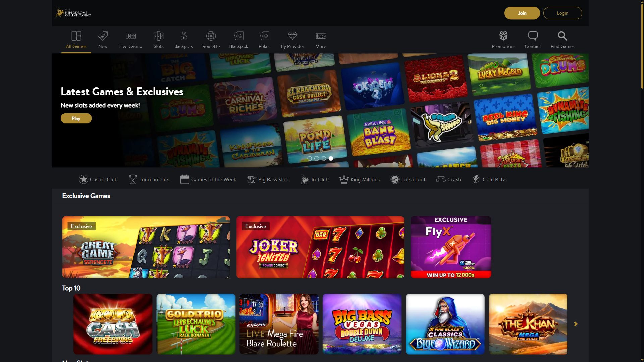Click the Join button
The width and height of the screenshot is (644, 362).
coord(522,13)
